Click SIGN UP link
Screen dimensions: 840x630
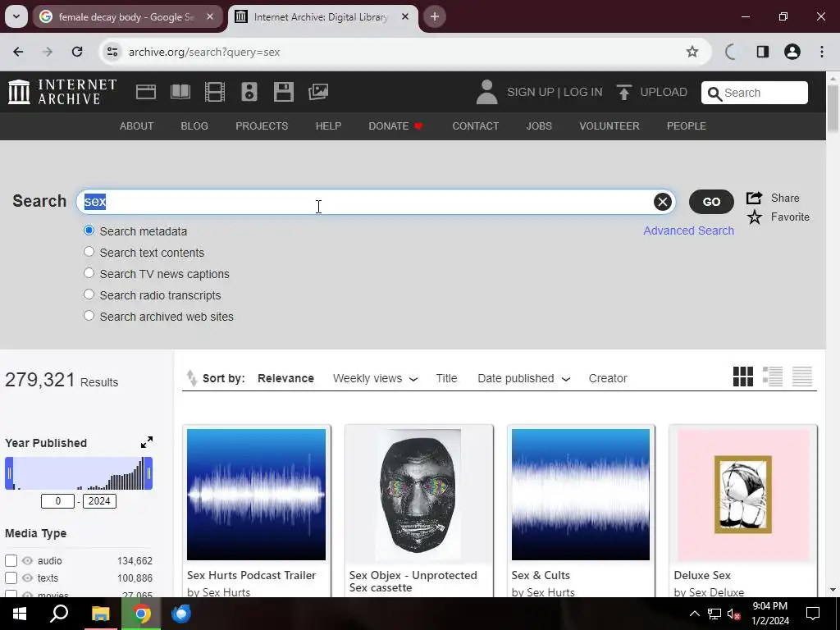[x=531, y=92]
